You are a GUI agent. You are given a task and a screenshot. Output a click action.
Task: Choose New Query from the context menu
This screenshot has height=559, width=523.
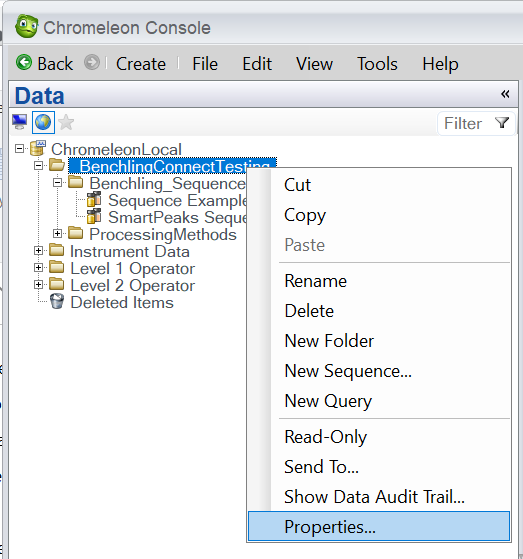click(379, 401)
